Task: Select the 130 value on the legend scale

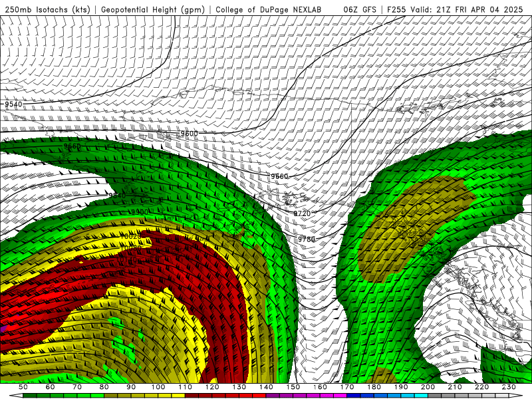Action: 239,387
